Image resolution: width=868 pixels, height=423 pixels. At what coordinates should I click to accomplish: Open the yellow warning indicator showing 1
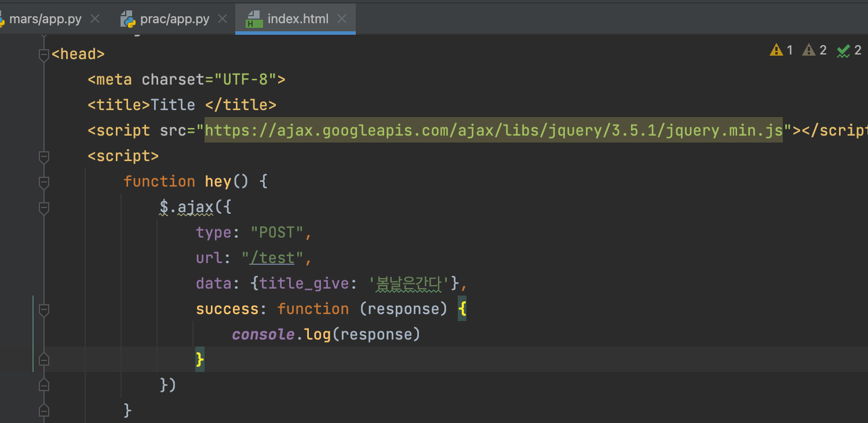click(781, 50)
